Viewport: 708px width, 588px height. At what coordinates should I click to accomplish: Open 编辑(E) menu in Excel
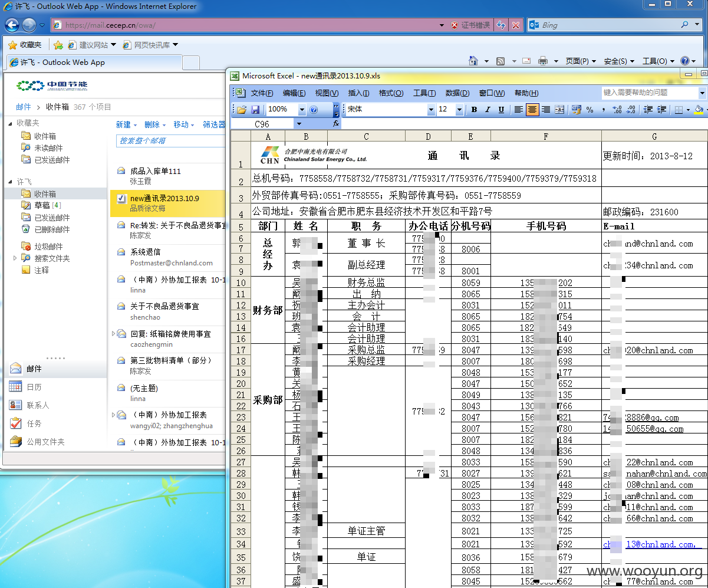[x=294, y=93]
